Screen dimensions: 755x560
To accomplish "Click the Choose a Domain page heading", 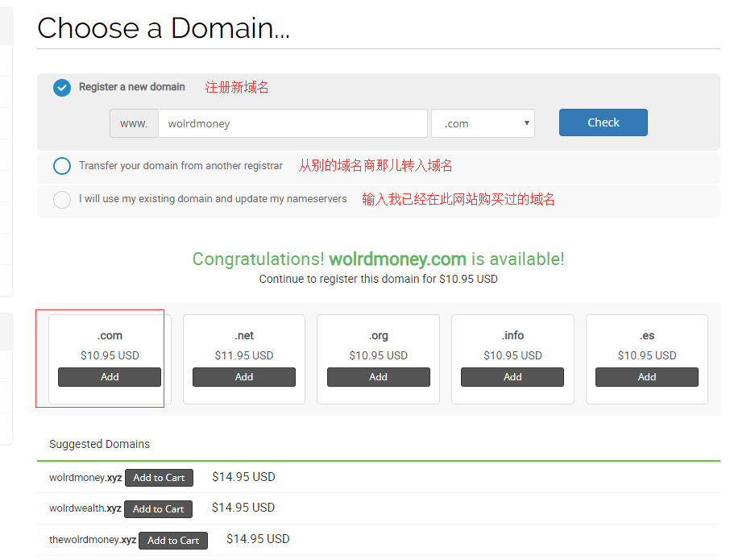I will [164, 28].
